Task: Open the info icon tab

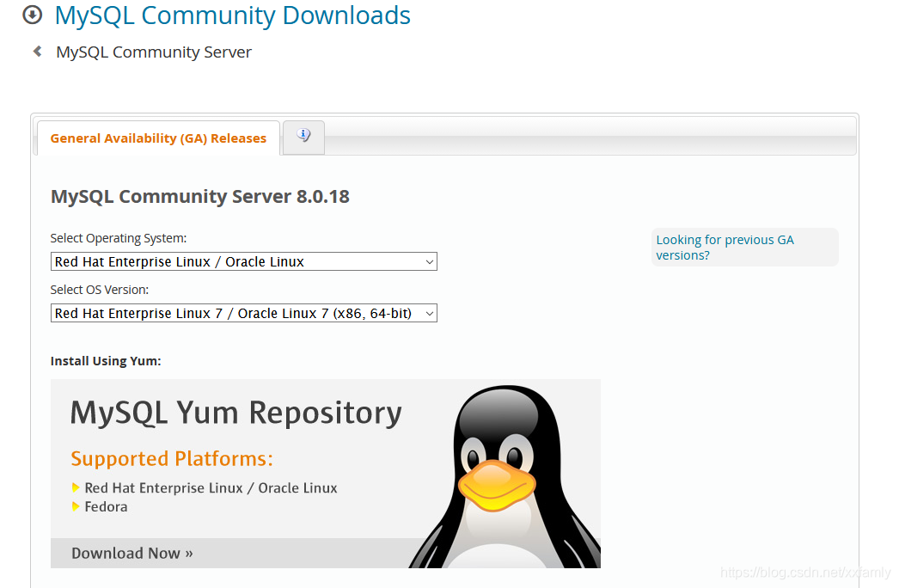Action: click(304, 137)
